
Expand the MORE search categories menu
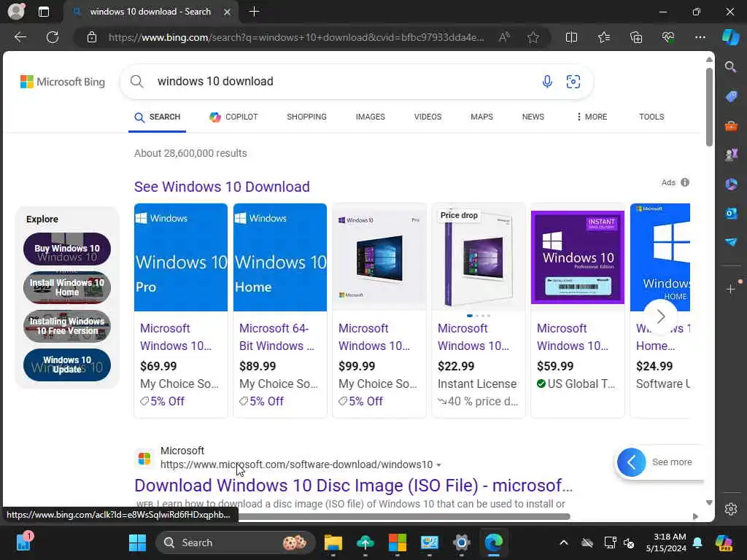pos(592,117)
